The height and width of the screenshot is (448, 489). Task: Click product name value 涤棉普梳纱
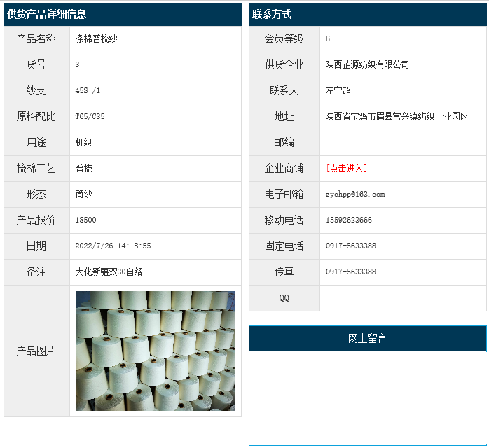click(x=97, y=38)
